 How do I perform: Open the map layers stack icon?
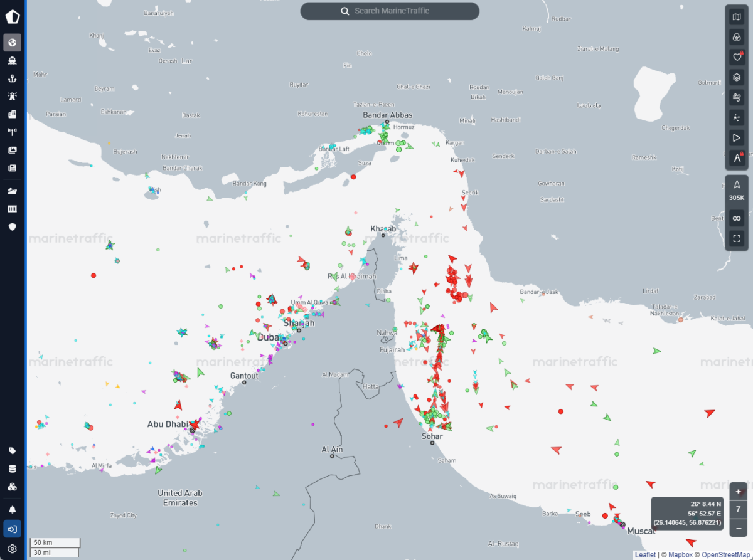pyautogui.click(x=737, y=78)
